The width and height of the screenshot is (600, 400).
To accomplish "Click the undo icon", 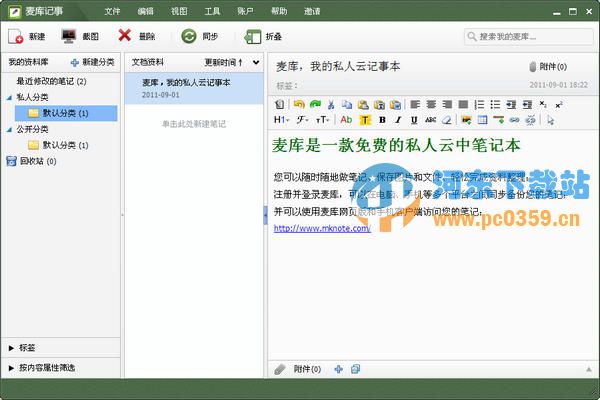I will (x=299, y=104).
